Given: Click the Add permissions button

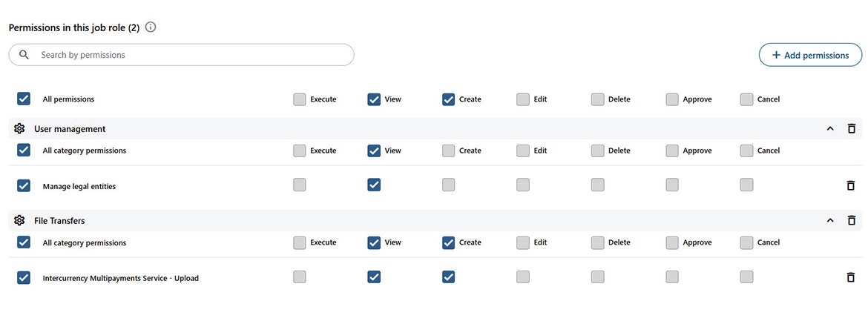Looking at the screenshot, I should (810, 55).
